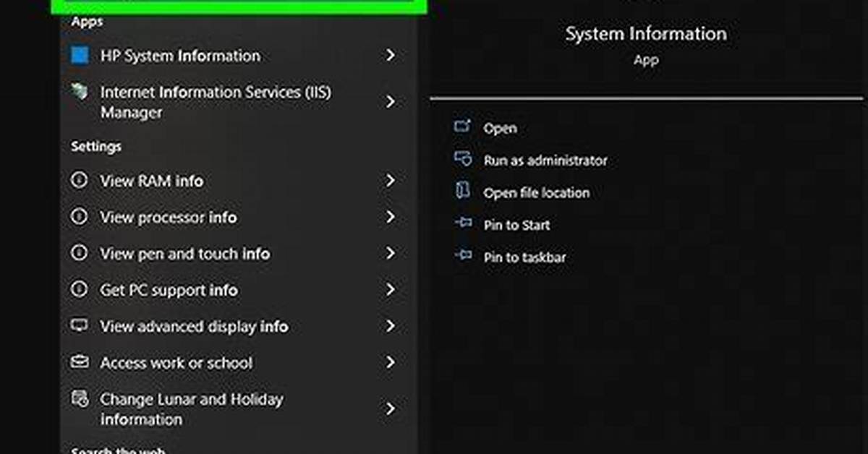This screenshot has width=868, height=454.
Task: Select Pin to Start
Action: coord(516,225)
